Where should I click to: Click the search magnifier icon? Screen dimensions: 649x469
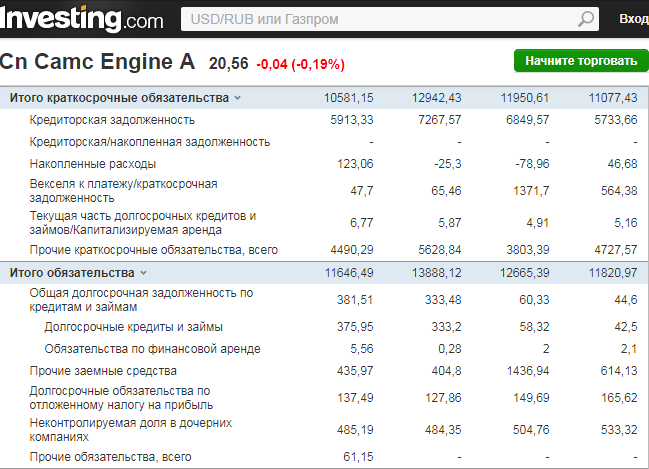pos(585,19)
